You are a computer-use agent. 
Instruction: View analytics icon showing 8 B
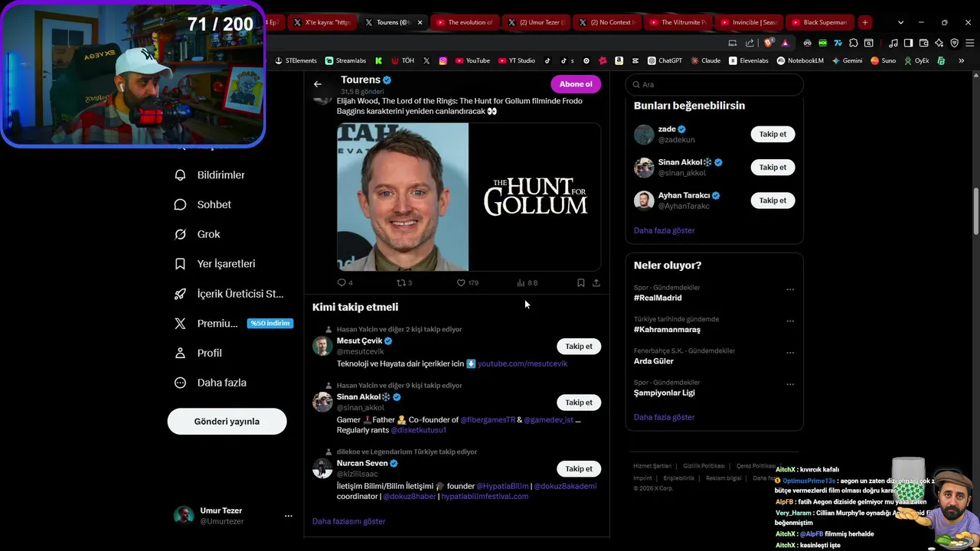[527, 283]
